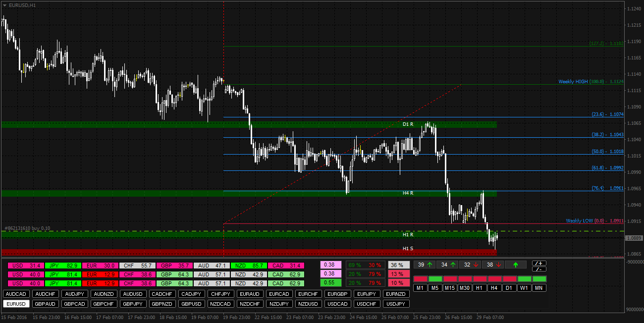Switch to the CADCHF pair
Screen dimensions: 644x323
click(x=162, y=294)
